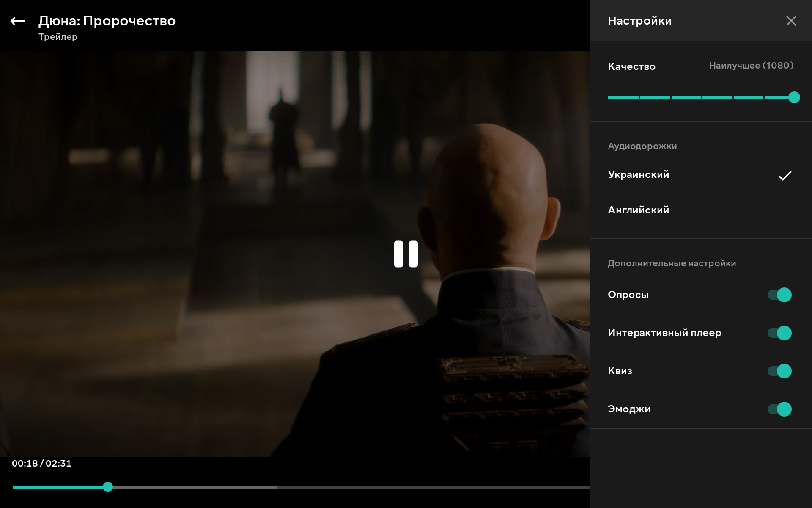Close the Настройки settings panel
Screen dimensions: 812x508
[x=791, y=21]
